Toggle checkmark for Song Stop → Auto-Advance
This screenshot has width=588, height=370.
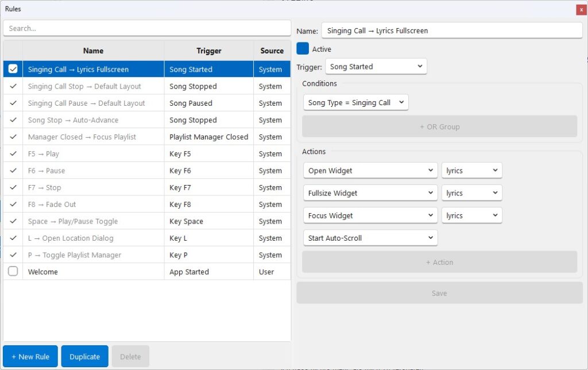(x=13, y=120)
